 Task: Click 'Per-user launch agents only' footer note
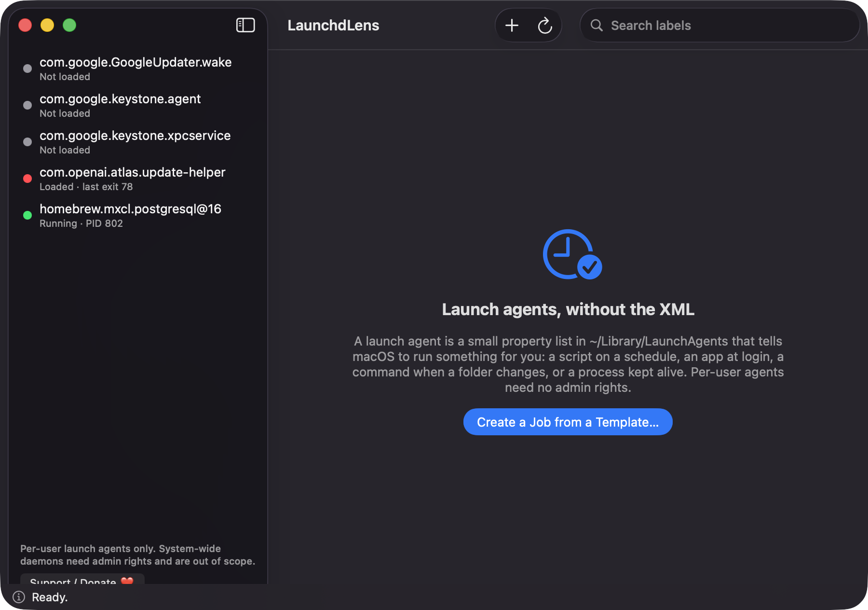tap(137, 555)
